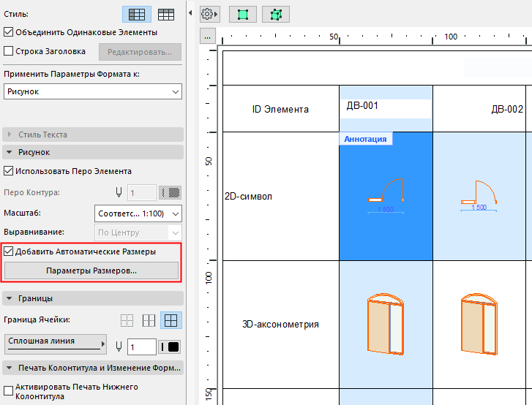Click the 2D-символ row label
532x405 pixels.
248,196
